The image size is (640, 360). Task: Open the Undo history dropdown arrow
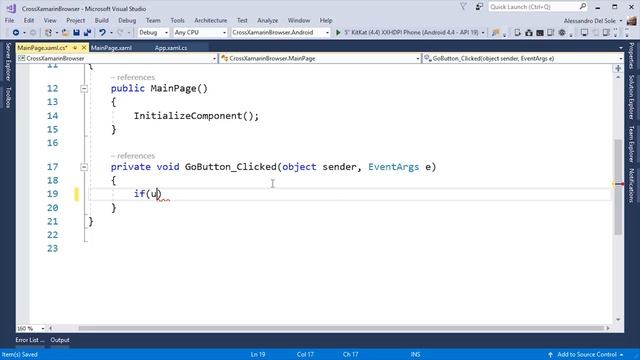(111, 32)
